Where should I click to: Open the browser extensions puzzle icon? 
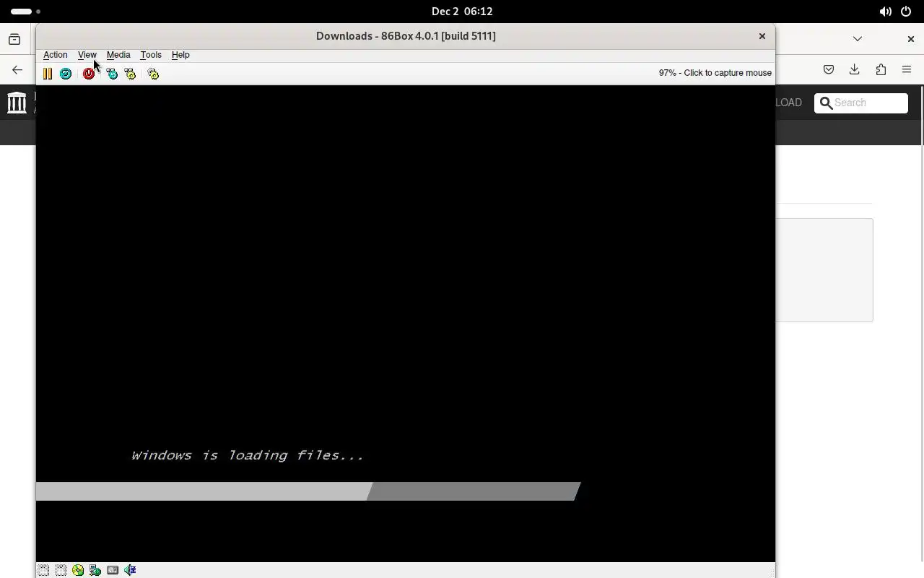[881, 70]
